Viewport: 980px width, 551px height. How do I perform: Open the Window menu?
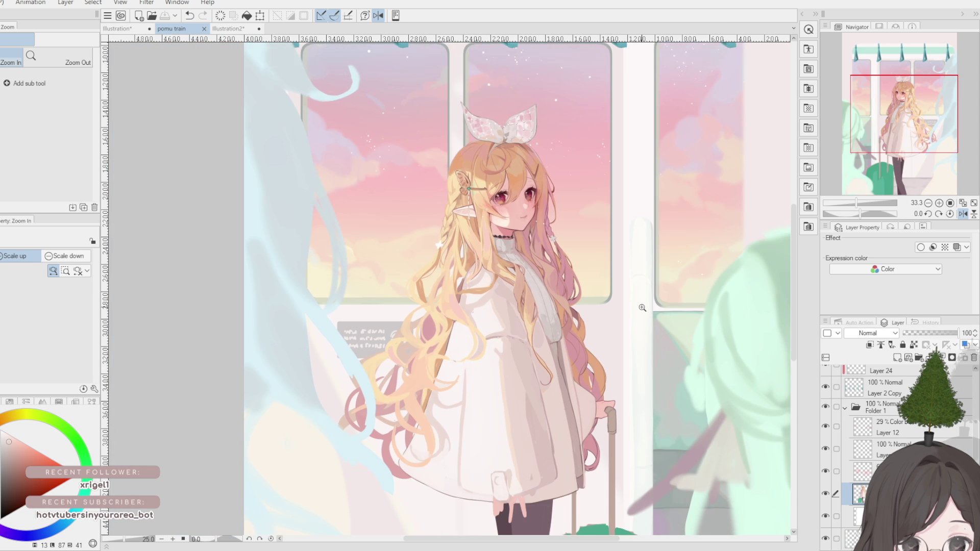click(177, 3)
